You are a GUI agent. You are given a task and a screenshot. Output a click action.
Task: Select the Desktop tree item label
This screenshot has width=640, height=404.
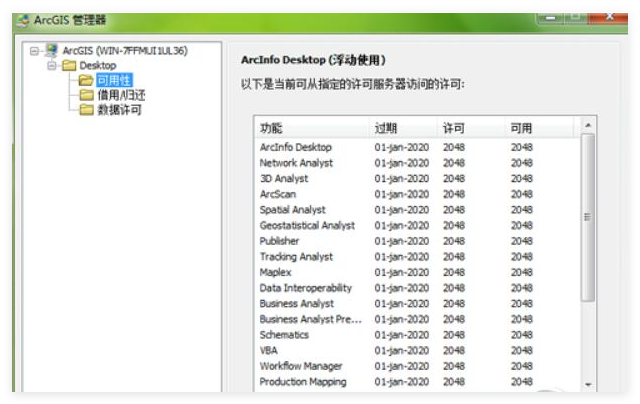(x=98, y=65)
